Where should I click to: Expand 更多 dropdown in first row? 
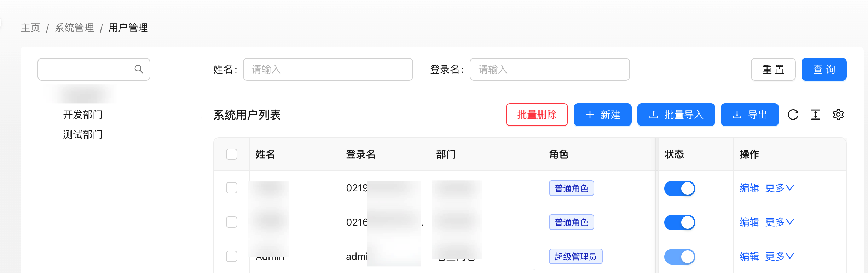780,188
